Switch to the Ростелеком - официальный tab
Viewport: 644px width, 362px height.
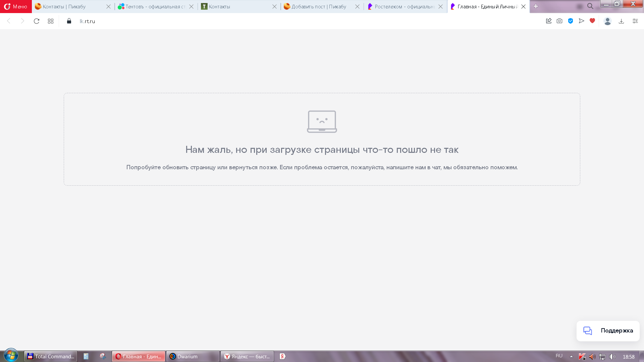404,6
